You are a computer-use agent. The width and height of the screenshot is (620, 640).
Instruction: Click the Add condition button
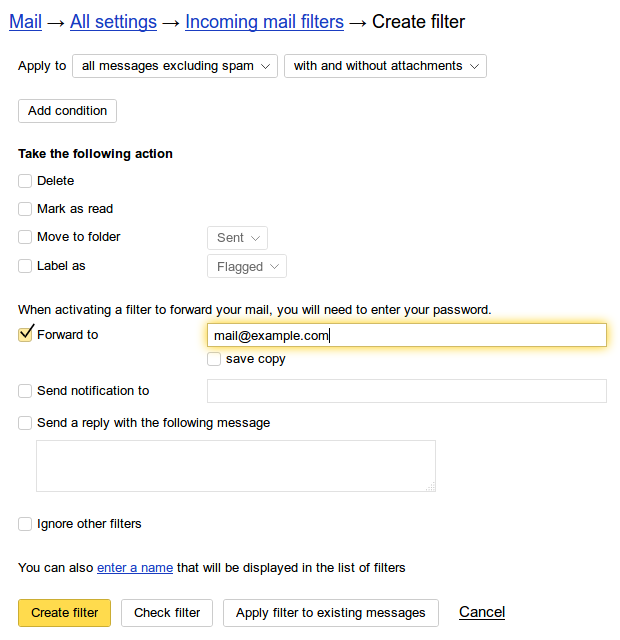pos(67,111)
